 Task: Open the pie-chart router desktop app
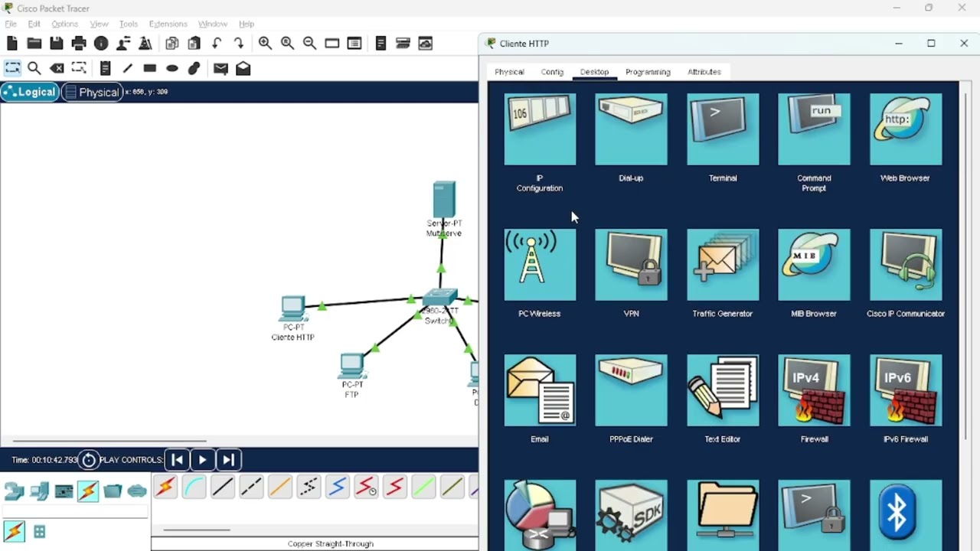[540, 515]
